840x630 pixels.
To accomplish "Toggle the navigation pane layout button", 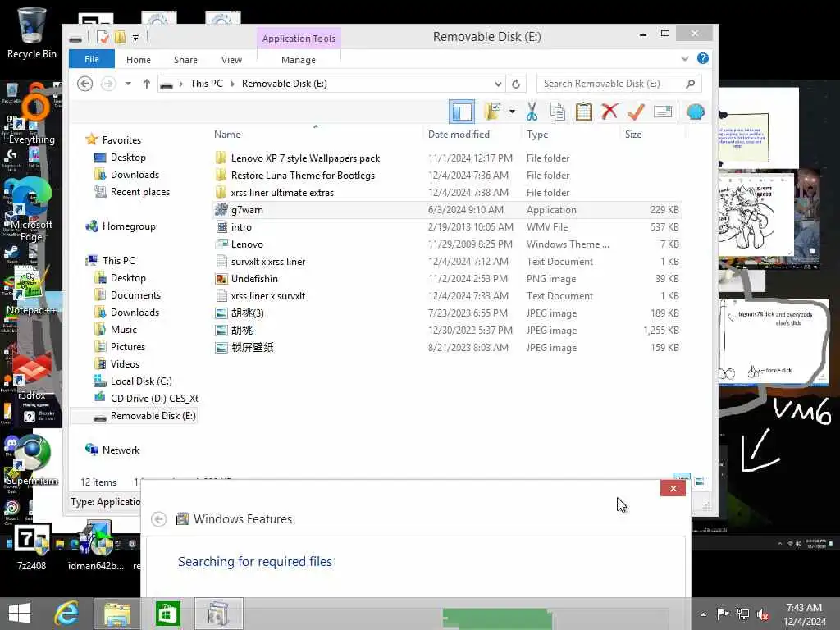I will pos(462,112).
